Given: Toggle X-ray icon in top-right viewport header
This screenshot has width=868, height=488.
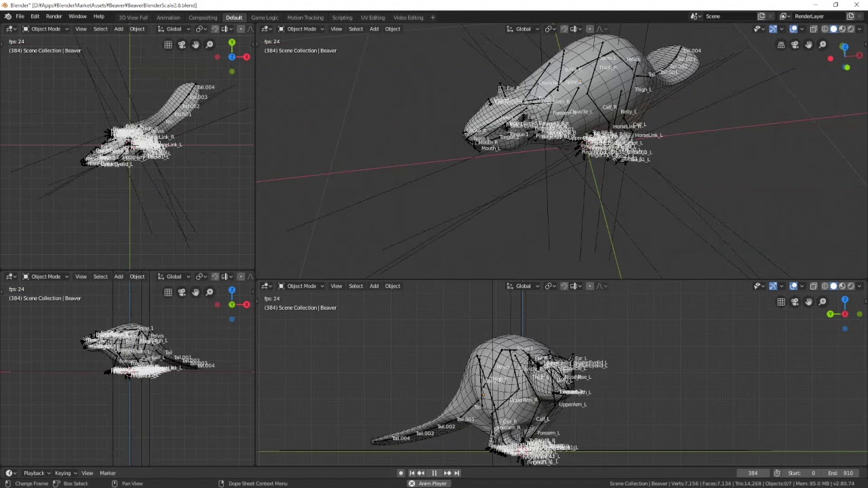Looking at the screenshot, I should (x=814, y=29).
